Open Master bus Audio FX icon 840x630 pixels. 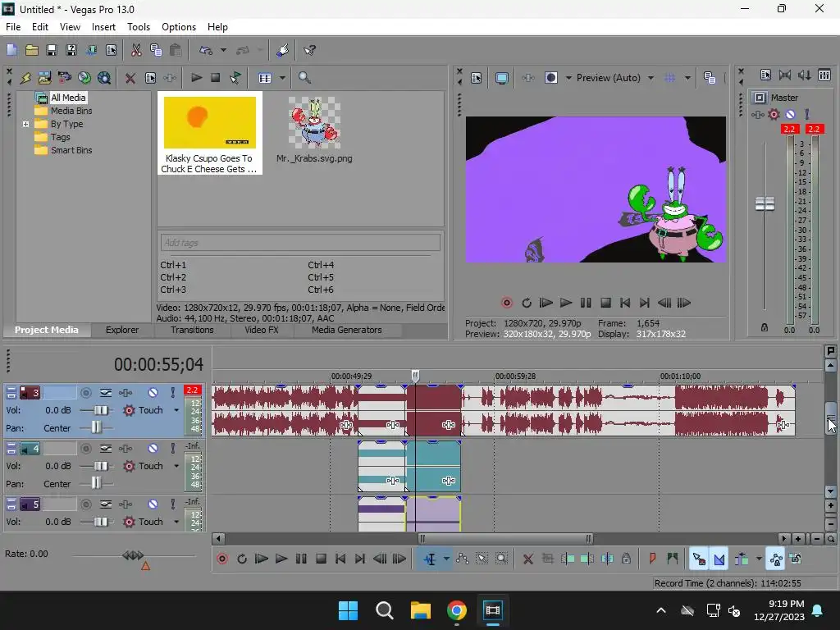pyautogui.click(x=757, y=114)
